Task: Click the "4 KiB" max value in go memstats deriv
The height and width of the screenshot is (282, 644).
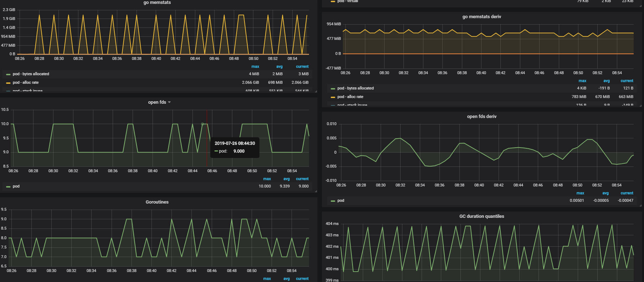Action: [x=582, y=88]
